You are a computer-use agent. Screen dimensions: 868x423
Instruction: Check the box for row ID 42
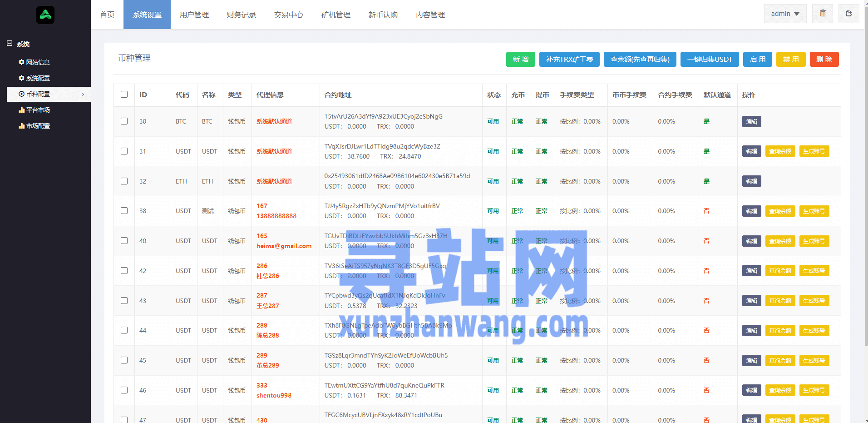click(x=124, y=271)
